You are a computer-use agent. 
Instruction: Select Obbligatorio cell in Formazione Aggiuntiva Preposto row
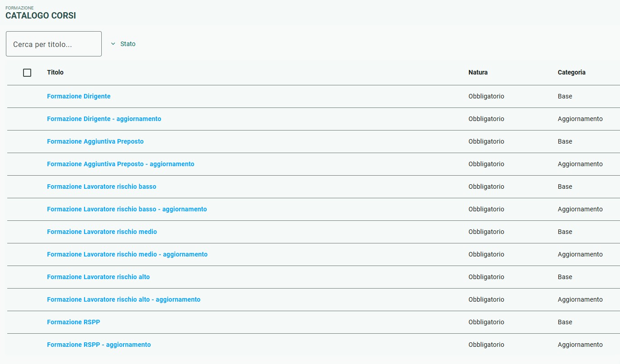[x=486, y=141]
